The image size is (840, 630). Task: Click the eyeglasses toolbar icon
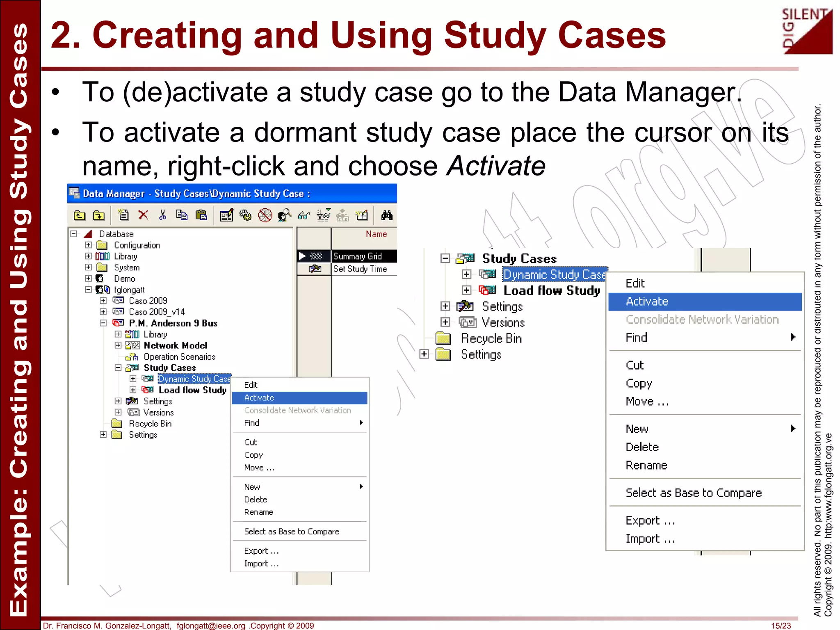coord(304,215)
